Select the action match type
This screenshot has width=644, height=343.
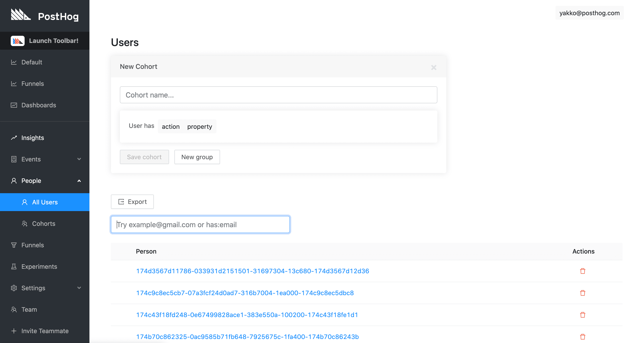171,127
